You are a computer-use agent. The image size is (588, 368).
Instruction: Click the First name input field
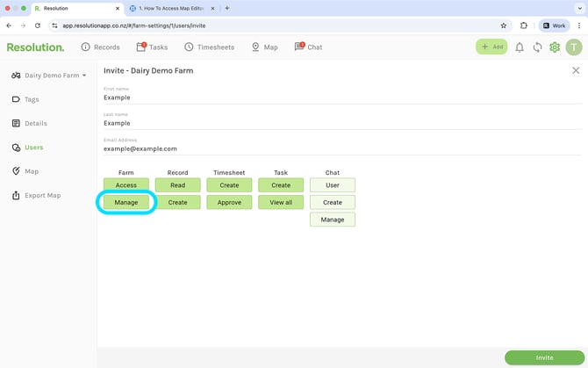pyautogui.click(x=342, y=97)
